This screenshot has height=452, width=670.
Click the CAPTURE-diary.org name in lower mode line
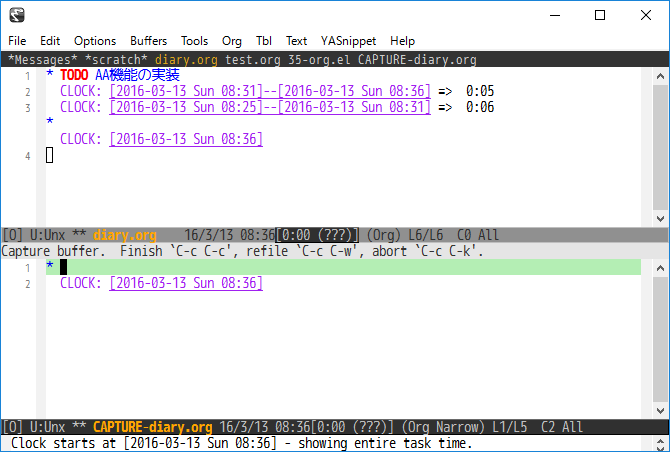click(153, 427)
